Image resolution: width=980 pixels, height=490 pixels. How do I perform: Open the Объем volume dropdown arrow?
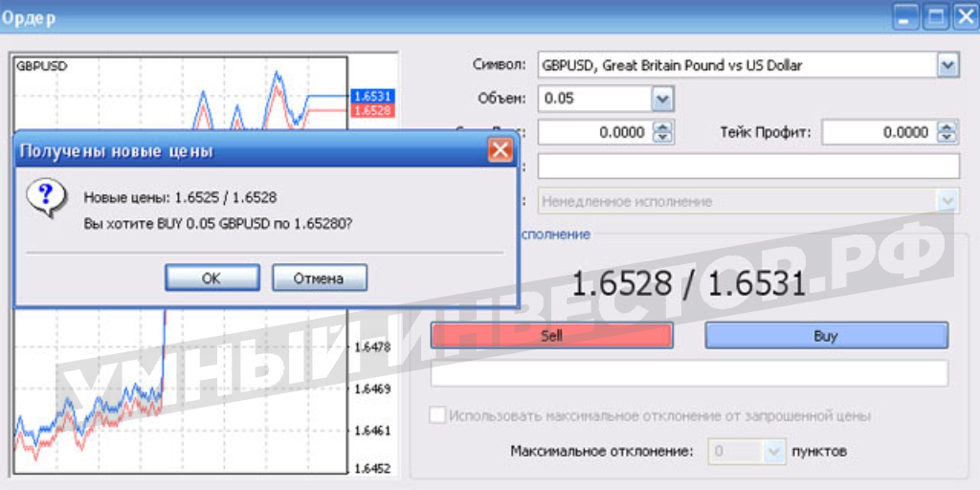[x=662, y=99]
